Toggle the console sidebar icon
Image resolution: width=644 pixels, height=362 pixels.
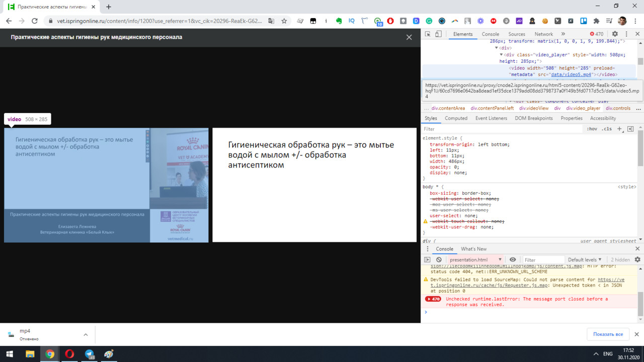(x=428, y=260)
